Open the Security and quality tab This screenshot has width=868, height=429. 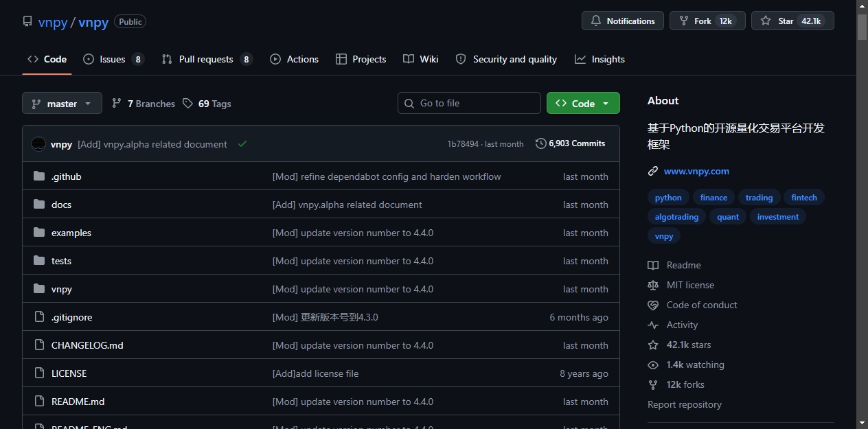coord(506,59)
